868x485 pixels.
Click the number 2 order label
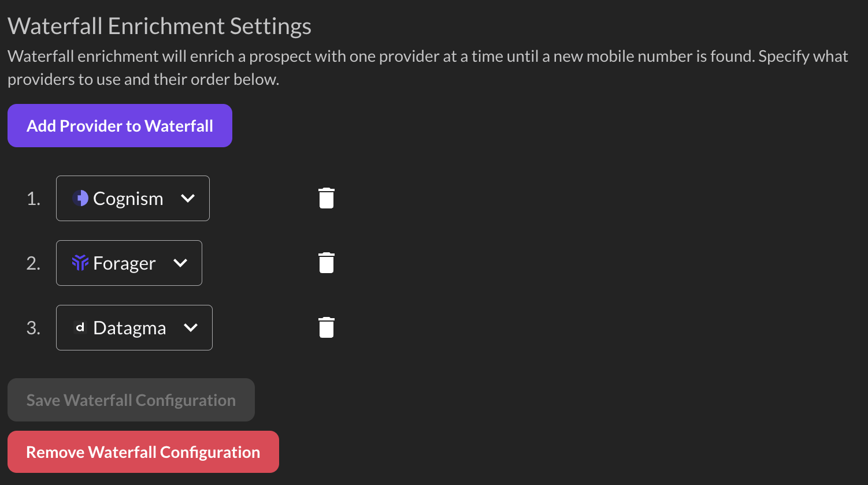coord(34,263)
